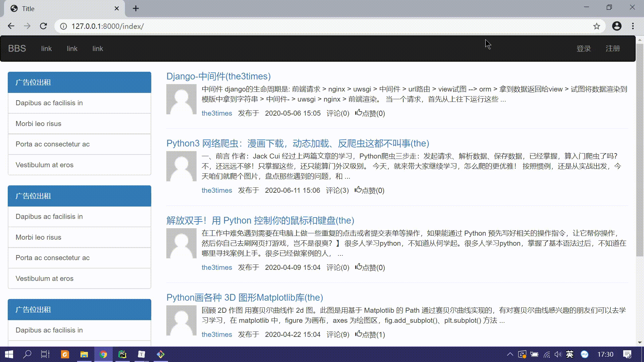This screenshot has height=362, width=644.
Task: Open a new browser tab
Action: point(136,8)
